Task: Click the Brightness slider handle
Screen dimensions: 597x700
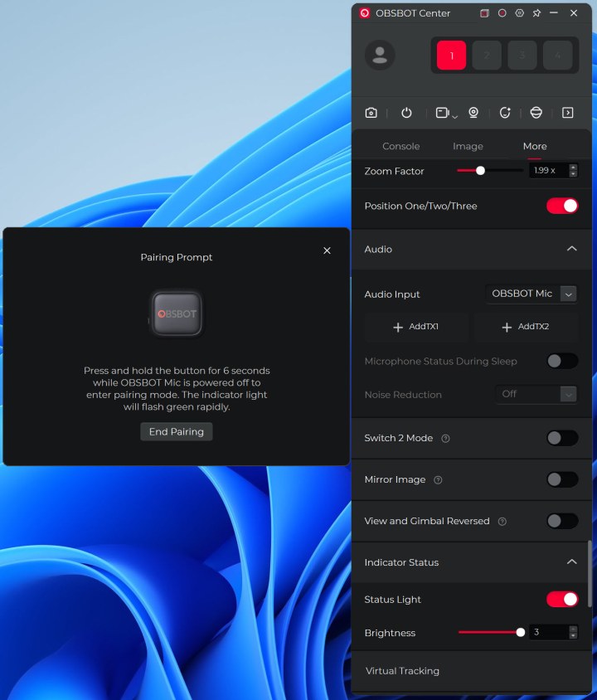Action: (x=521, y=632)
